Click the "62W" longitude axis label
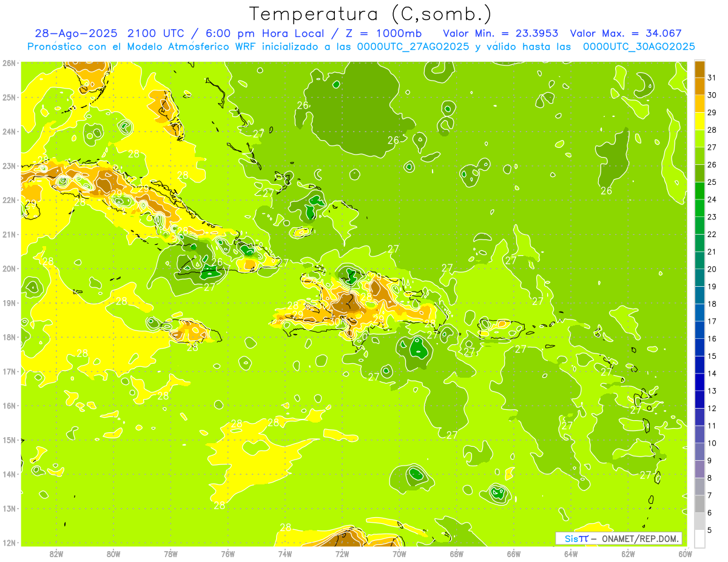The width and height of the screenshot is (728, 562). click(x=628, y=554)
